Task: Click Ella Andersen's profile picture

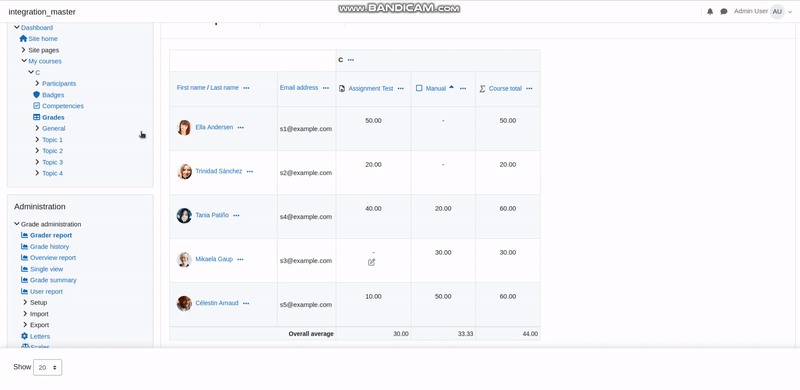Action: coord(184,128)
